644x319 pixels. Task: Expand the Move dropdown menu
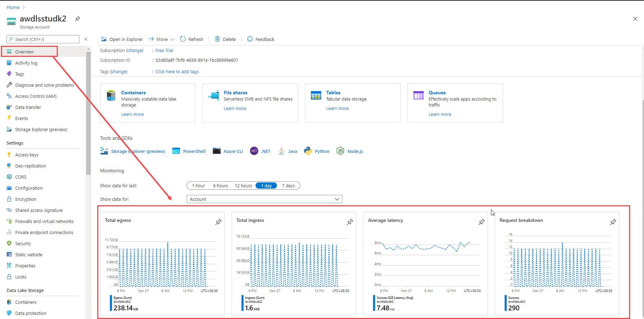click(x=172, y=39)
